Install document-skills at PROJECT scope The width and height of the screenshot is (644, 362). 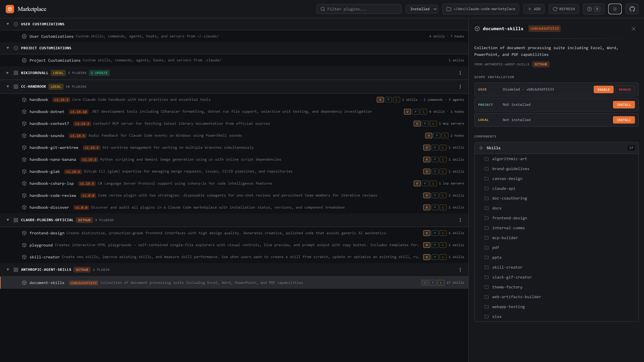(624, 105)
